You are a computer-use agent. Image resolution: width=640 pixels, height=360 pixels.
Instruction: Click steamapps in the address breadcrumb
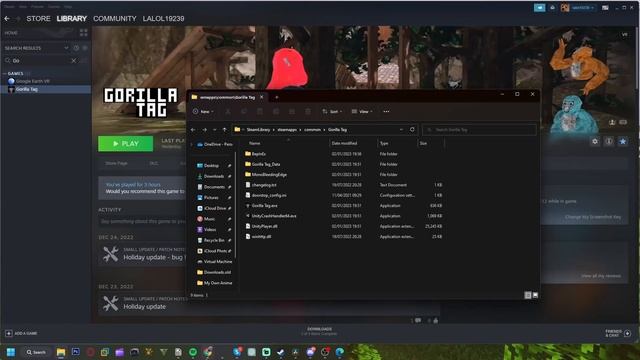pyautogui.click(x=287, y=130)
